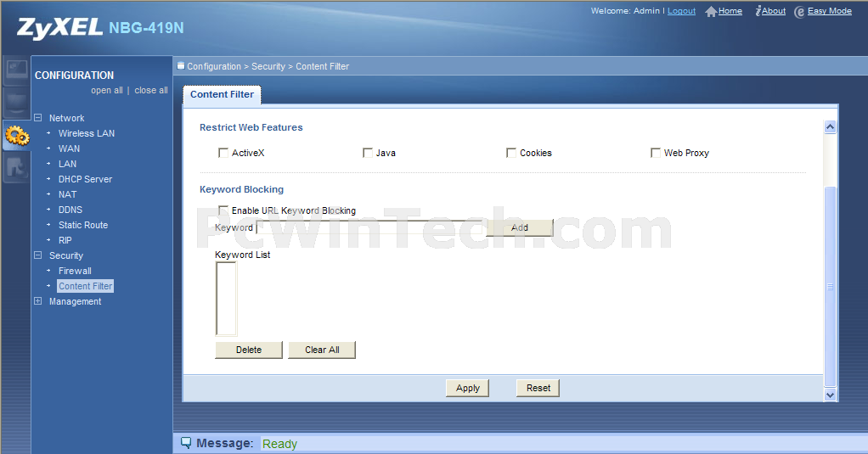Click the Reset button
This screenshot has width=868, height=454.
538,388
